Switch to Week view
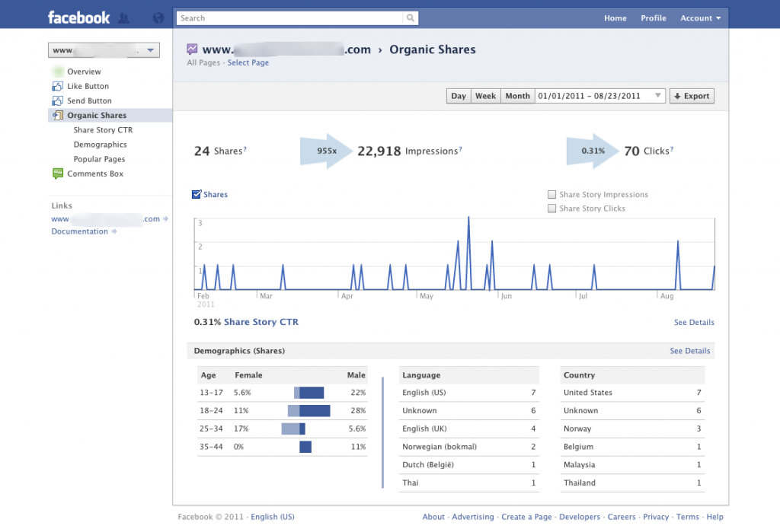The image size is (780, 532). [485, 96]
